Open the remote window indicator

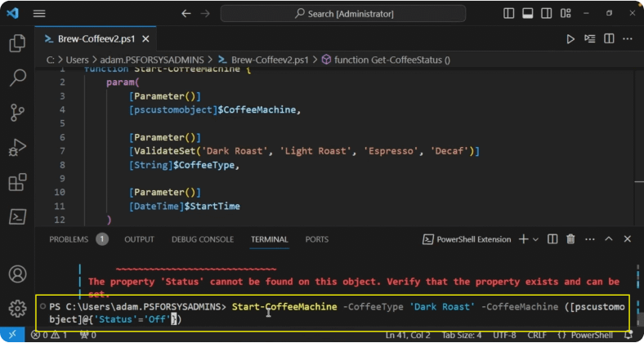pos(12,335)
